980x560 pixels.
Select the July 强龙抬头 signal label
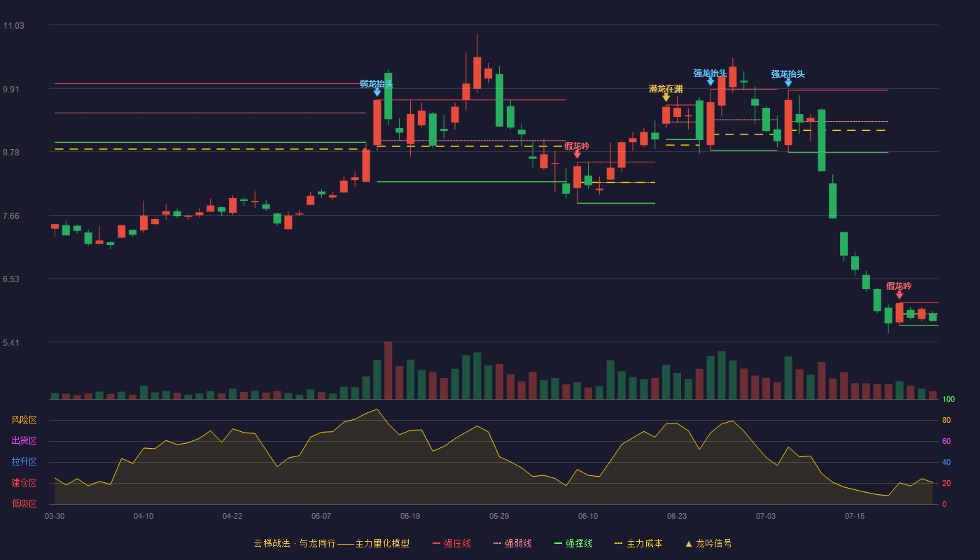(x=788, y=74)
